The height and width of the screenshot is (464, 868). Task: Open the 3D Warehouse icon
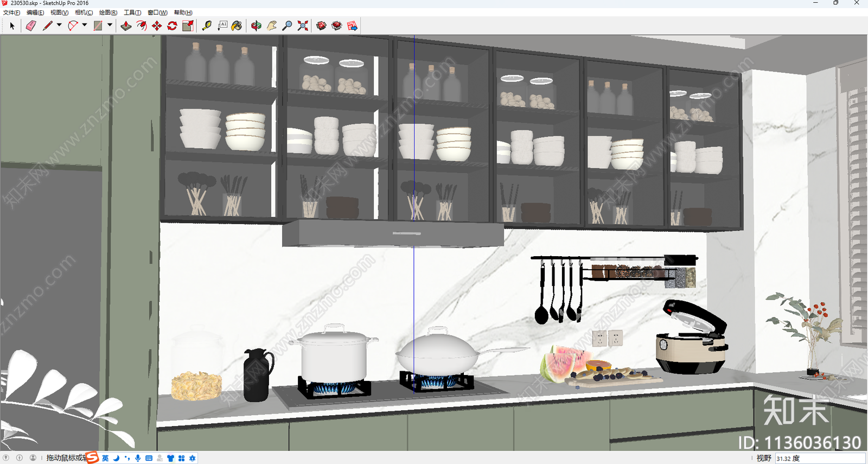321,26
